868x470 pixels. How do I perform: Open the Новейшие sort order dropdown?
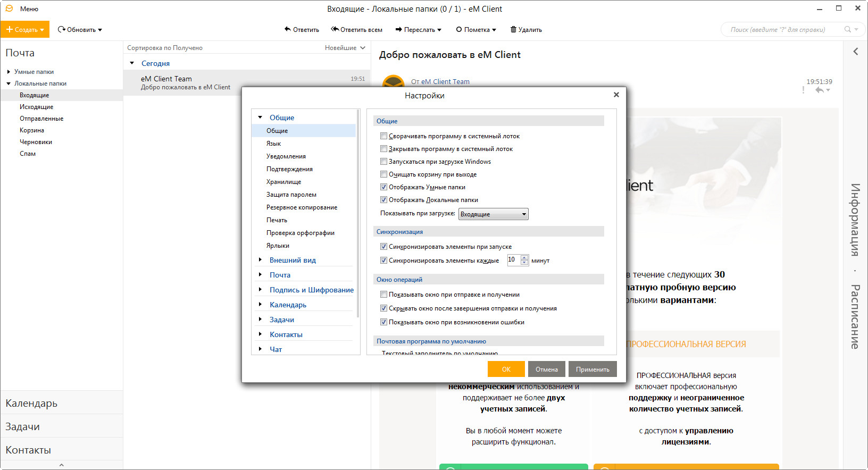tap(345, 48)
